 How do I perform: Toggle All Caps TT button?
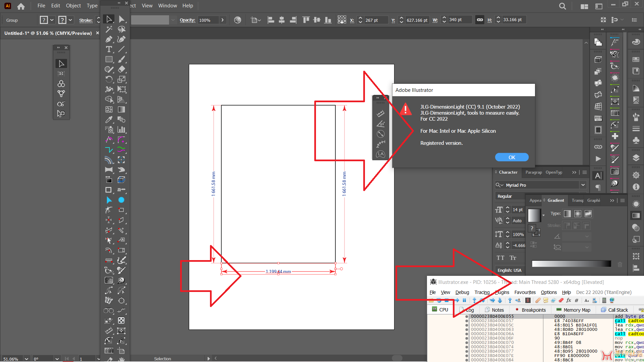click(500, 258)
